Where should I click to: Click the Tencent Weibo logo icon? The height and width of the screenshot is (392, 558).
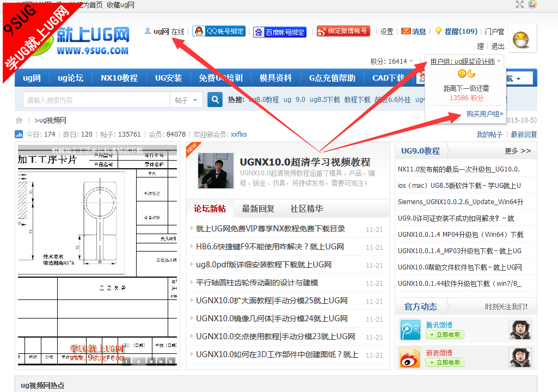point(410,330)
